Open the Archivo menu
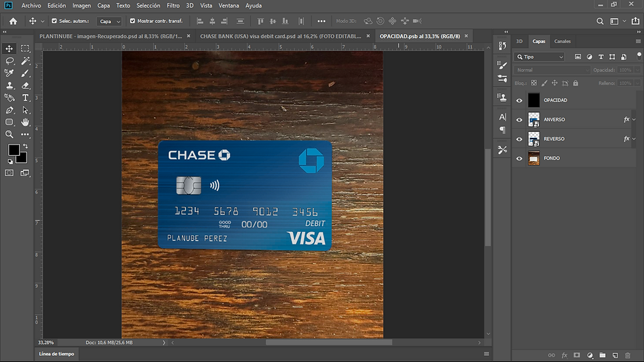Screen dimensions: 644x362 click(x=32, y=5)
